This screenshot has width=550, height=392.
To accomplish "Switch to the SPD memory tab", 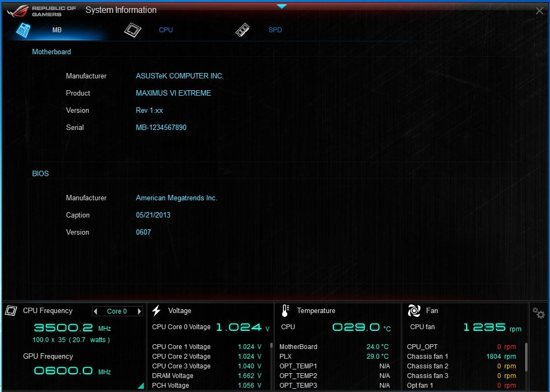I will [275, 30].
